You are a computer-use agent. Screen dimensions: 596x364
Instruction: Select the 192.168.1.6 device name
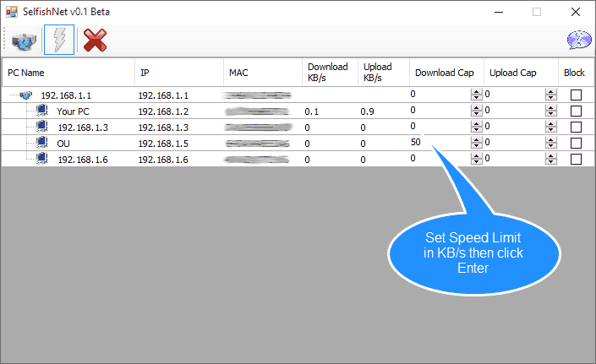point(83,160)
